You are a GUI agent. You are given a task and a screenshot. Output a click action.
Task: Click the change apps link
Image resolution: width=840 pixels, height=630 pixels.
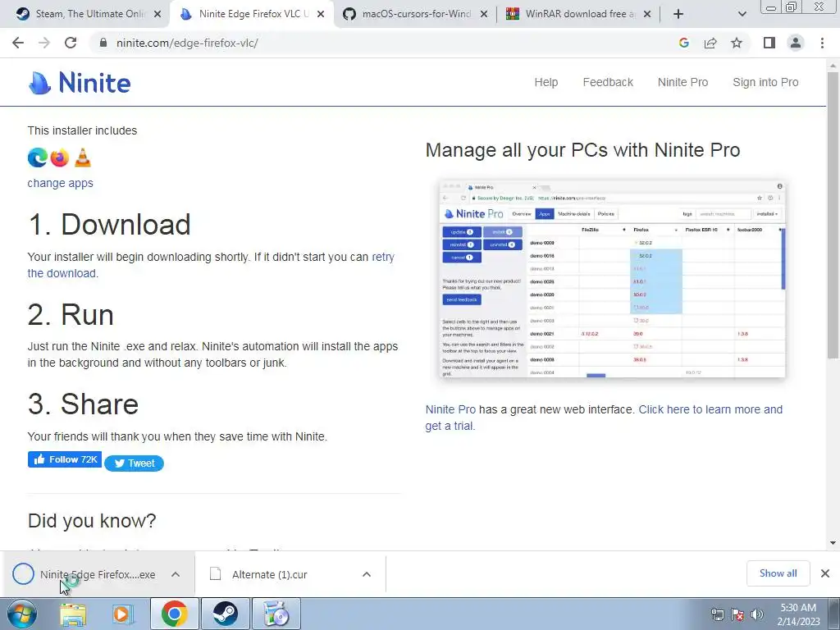pos(60,183)
